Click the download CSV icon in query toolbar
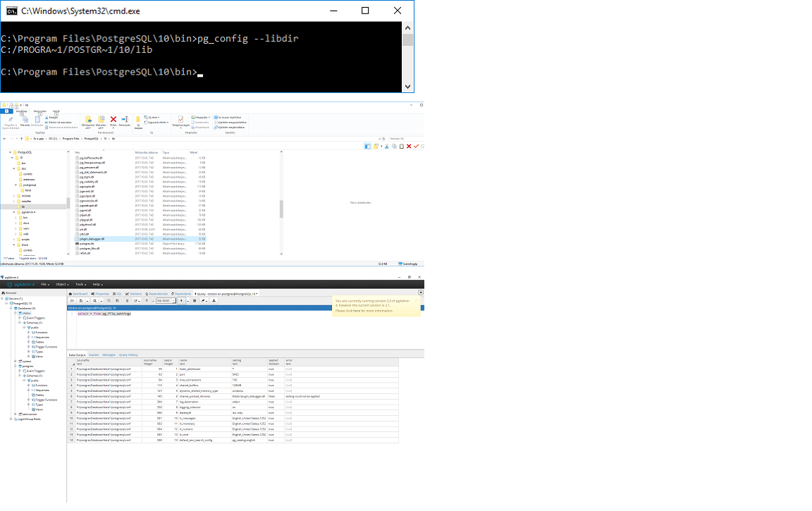The height and width of the screenshot is (511, 812). tap(214, 300)
